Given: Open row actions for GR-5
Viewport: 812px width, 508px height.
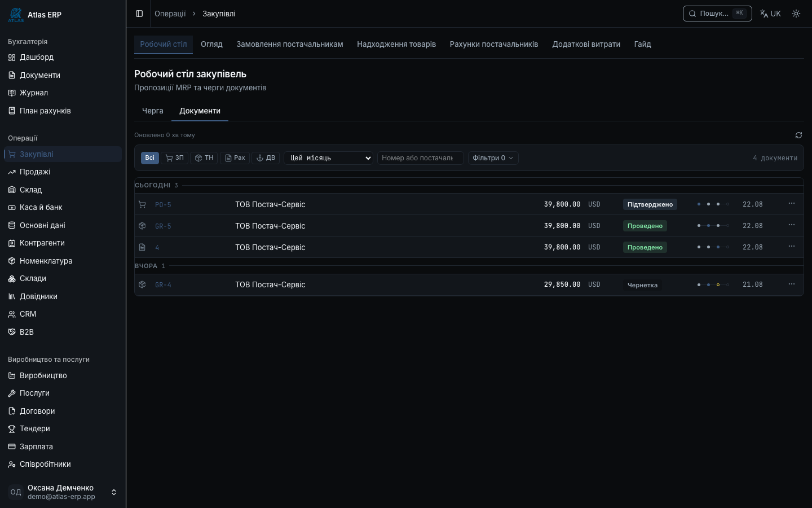Looking at the screenshot, I should (x=792, y=225).
